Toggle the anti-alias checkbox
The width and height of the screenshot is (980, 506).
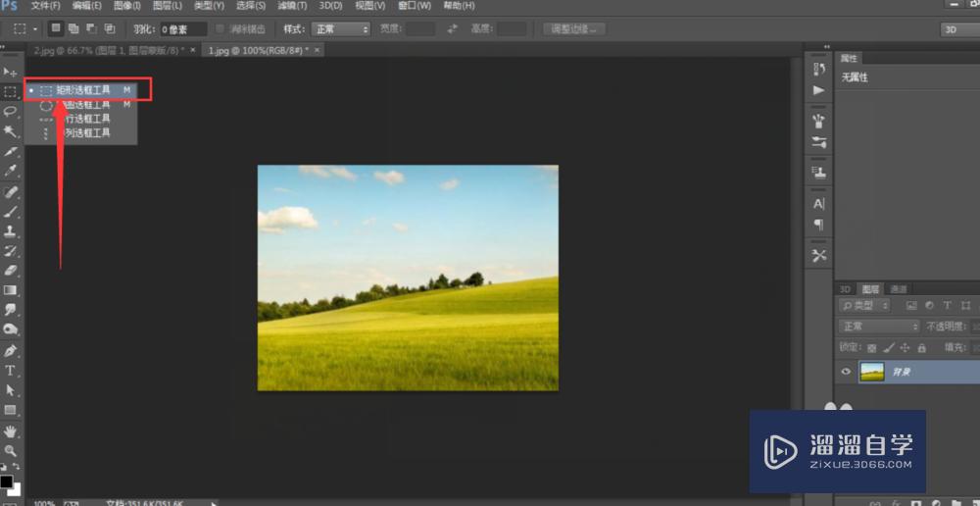(x=220, y=28)
